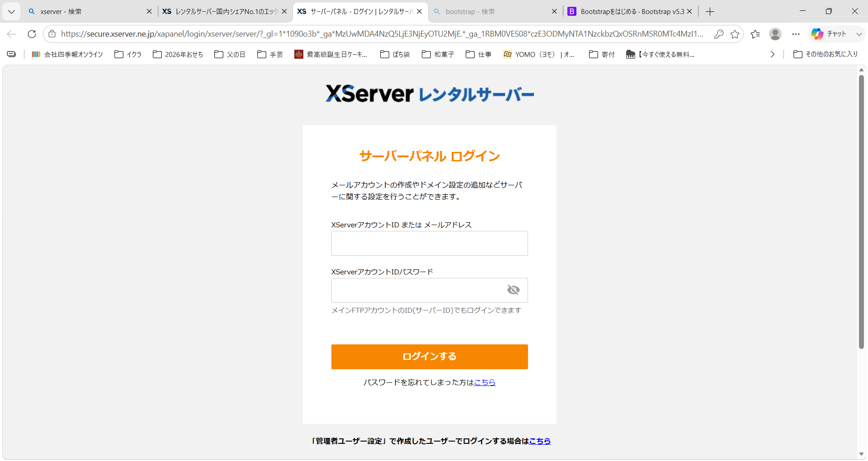The image size is (868, 461).
Task: Open the Copilot チャット button
Action: 829,34
